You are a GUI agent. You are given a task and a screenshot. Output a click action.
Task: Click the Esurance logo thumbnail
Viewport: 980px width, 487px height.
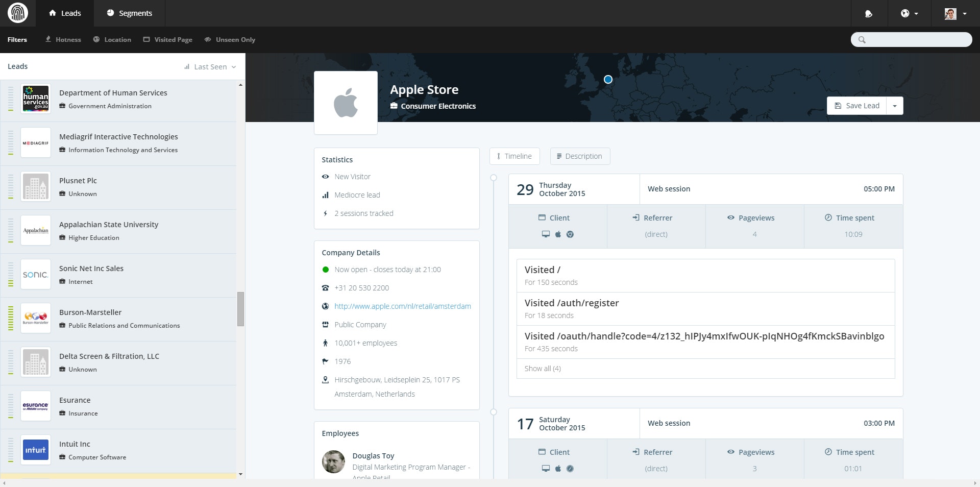point(36,406)
